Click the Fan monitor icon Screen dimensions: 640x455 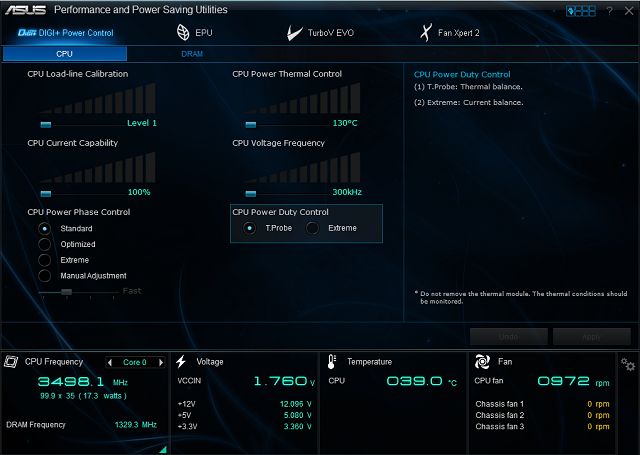click(481, 361)
